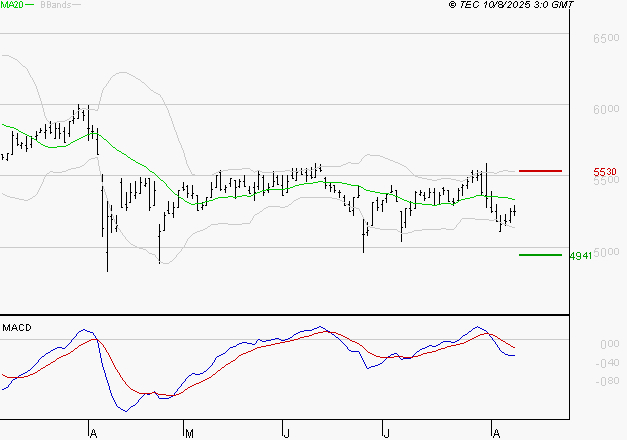Click the first A month marker on time axis
The image size is (627, 440).
tap(93, 432)
